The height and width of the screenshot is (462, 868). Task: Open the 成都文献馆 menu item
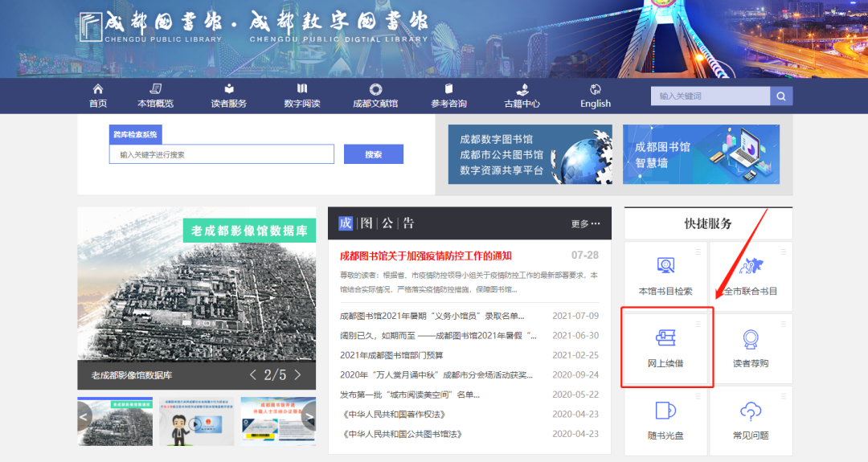(375, 104)
